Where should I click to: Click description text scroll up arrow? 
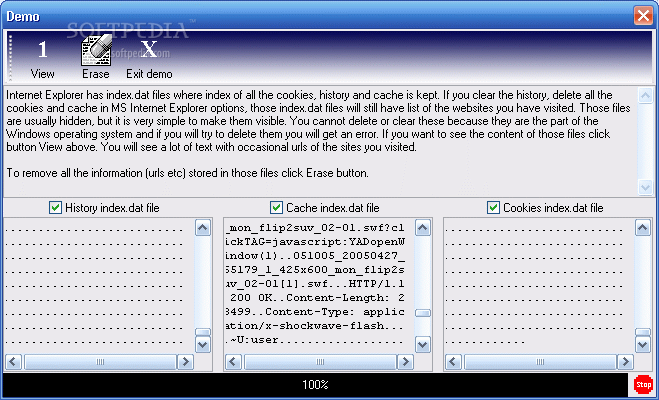point(645,96)
